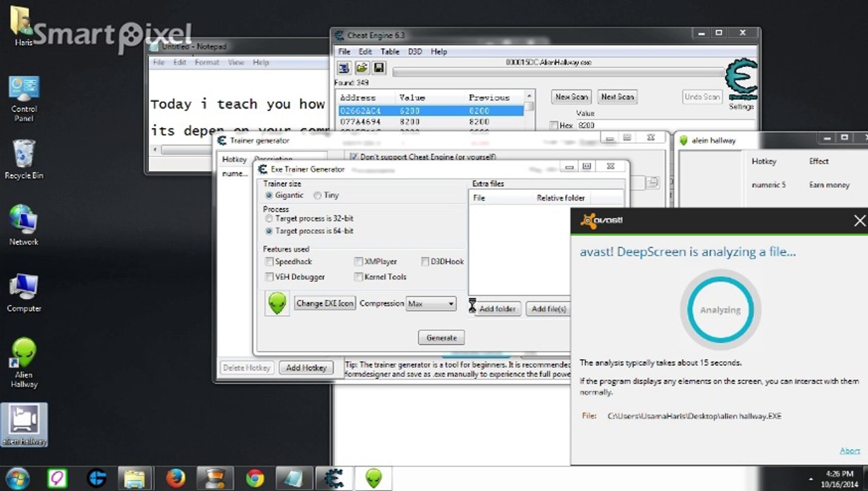Open Cheat Engine Edit menu
This screenshot has height=491, width=868.
[x=366, y=51]
